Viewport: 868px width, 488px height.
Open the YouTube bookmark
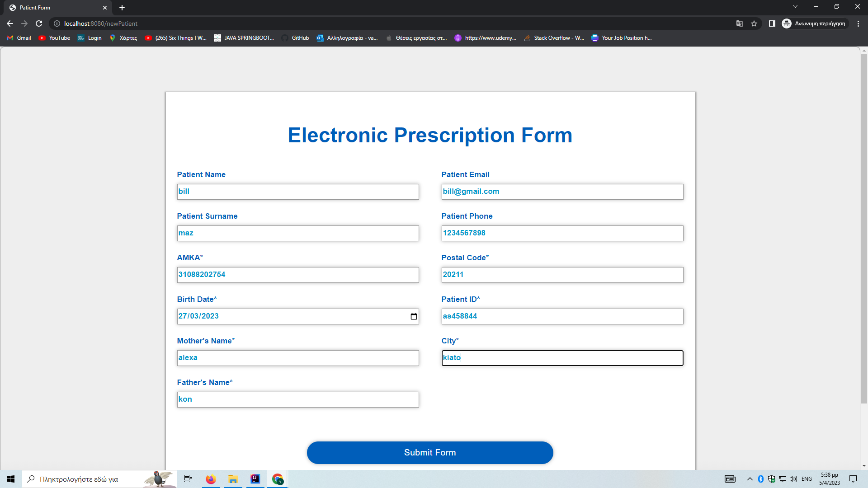[54, 38]
